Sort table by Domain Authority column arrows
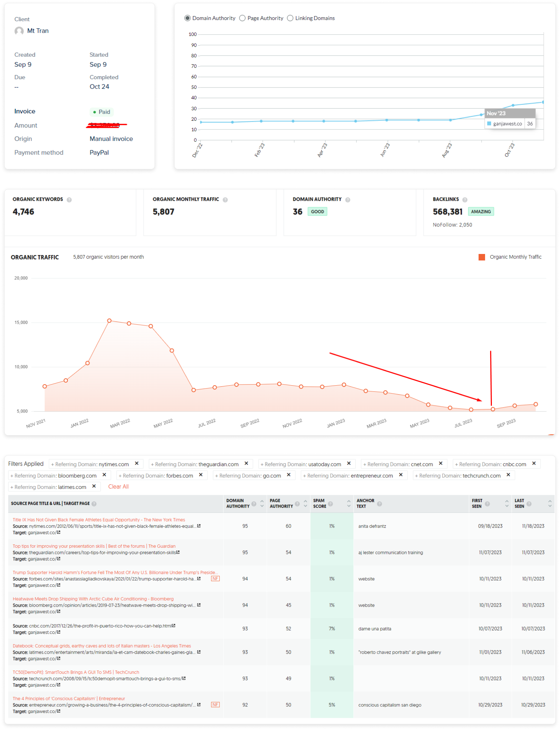Viewport: 560px width, 730px height. (262, 503)
